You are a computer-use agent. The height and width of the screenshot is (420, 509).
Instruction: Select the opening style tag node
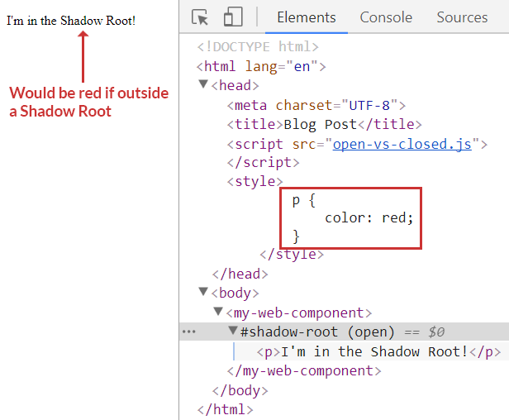pos(254,182)
